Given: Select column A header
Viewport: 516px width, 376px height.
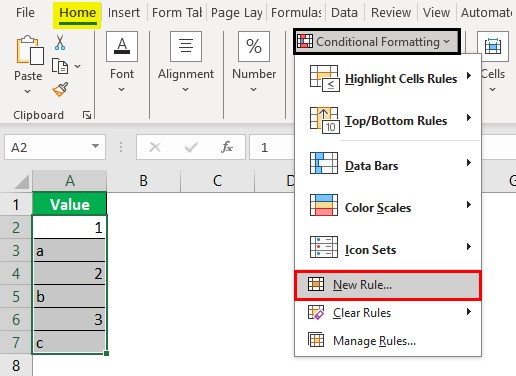Looking at the screenshot, I should click(70, 181).
